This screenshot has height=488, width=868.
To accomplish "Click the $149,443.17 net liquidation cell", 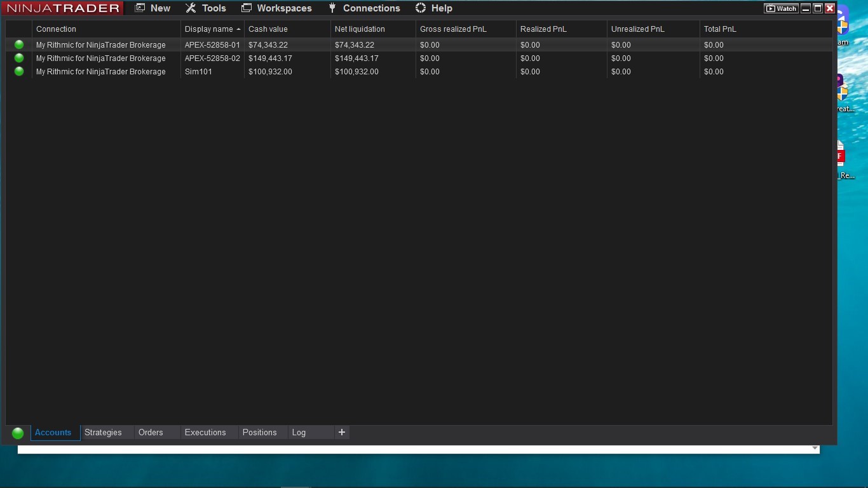I will tap(373, 58).
